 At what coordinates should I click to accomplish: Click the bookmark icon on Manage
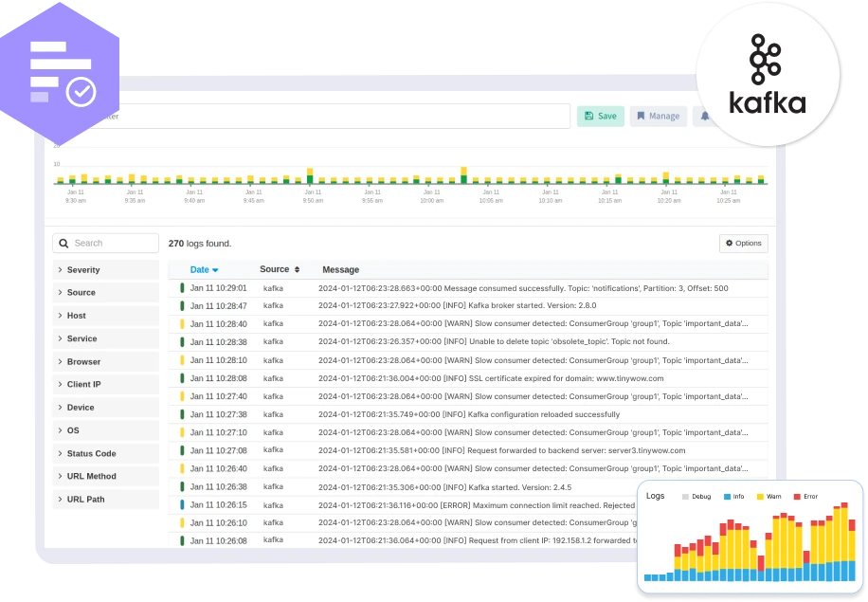(x=641, y=116)
